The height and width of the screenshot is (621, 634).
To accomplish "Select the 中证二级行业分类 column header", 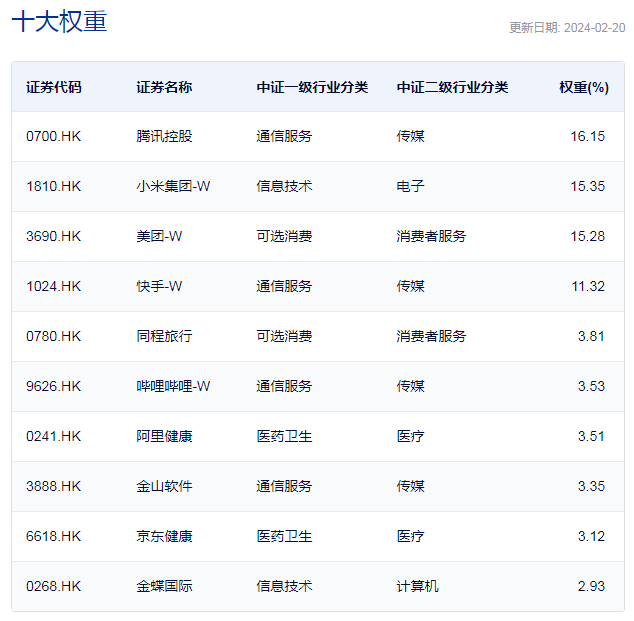I will click(x=452, y=87).
